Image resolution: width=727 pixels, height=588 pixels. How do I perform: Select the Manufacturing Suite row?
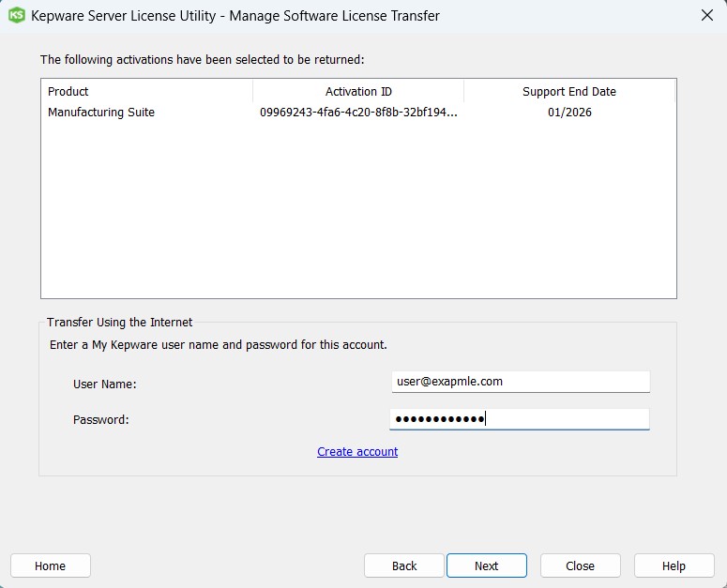pos(101,113)
